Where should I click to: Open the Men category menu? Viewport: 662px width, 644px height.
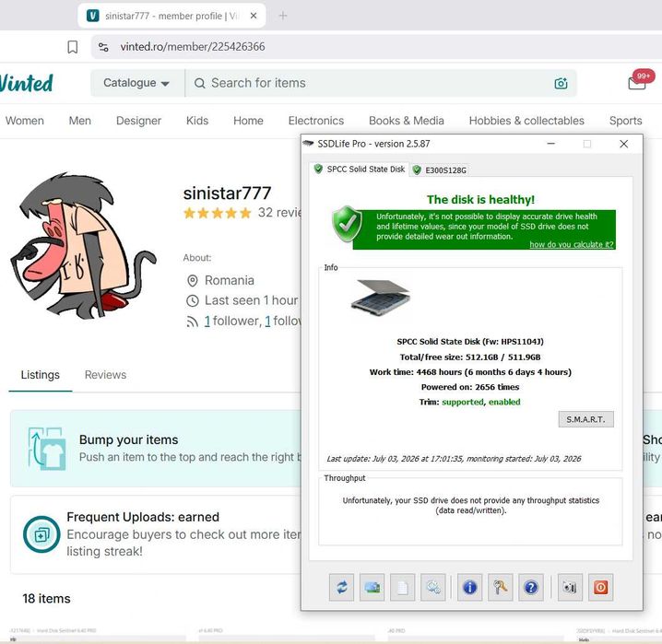(x=80, y=121)
